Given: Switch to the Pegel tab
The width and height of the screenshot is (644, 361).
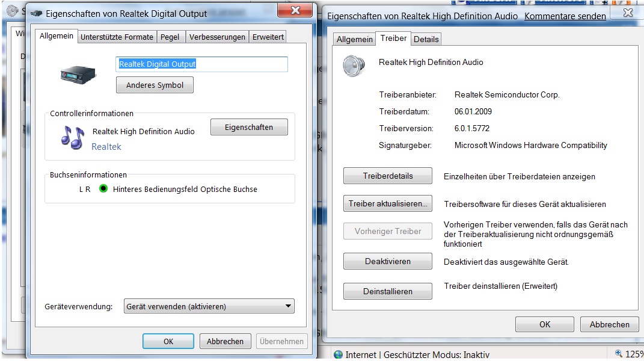Looking at the screenshot, I should coord(170,37).
